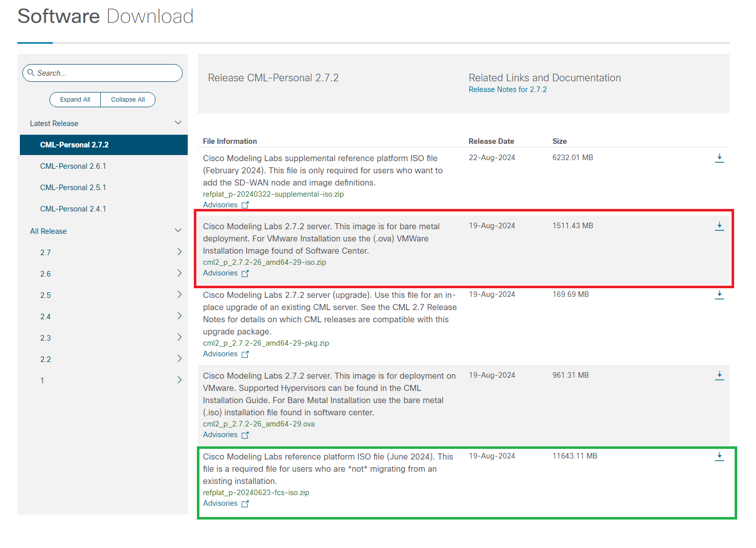
Task: Open Advisories link for upgrade package
Action: [x=220, y=354]
